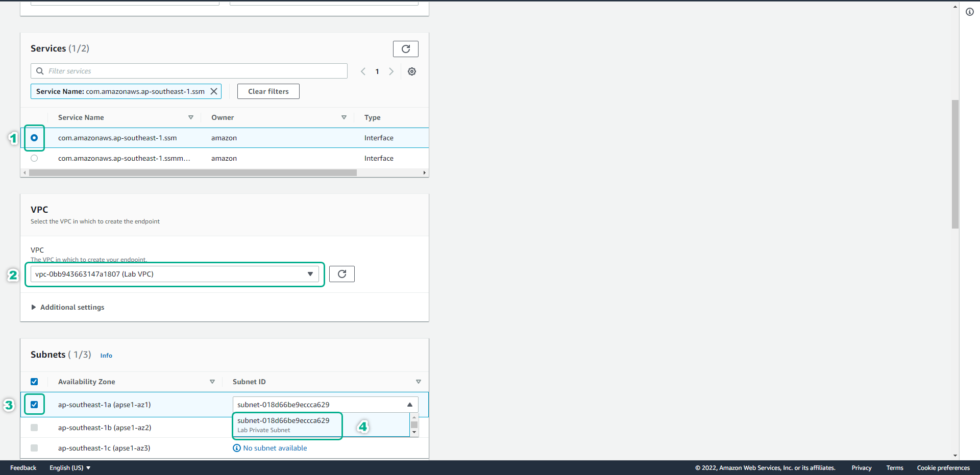Select the ssmmessages service radio button
Image resolution: width=980 pixels, height=475 pixels.
(34, 158)
